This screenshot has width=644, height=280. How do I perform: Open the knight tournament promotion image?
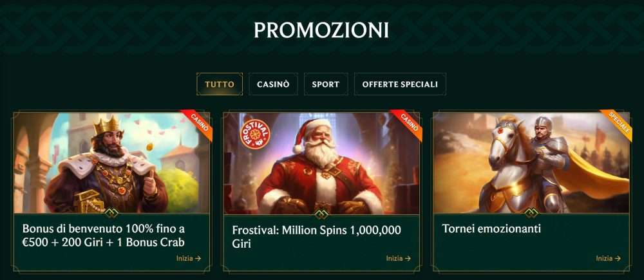point(531,163)
